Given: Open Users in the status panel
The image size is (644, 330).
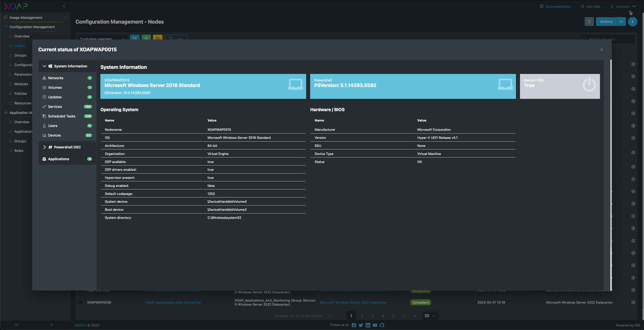Looking at the screenshot, I should coord(67,126).
